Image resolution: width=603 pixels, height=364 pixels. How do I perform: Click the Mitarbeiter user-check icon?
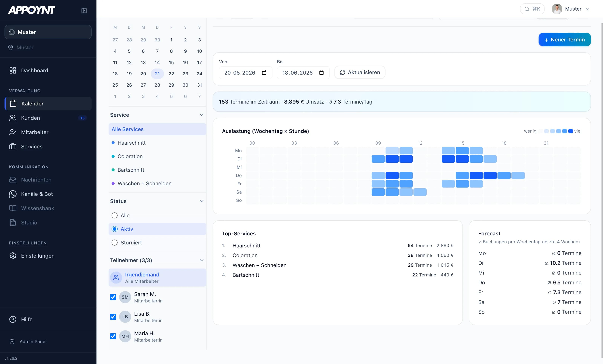pos(13,132)
